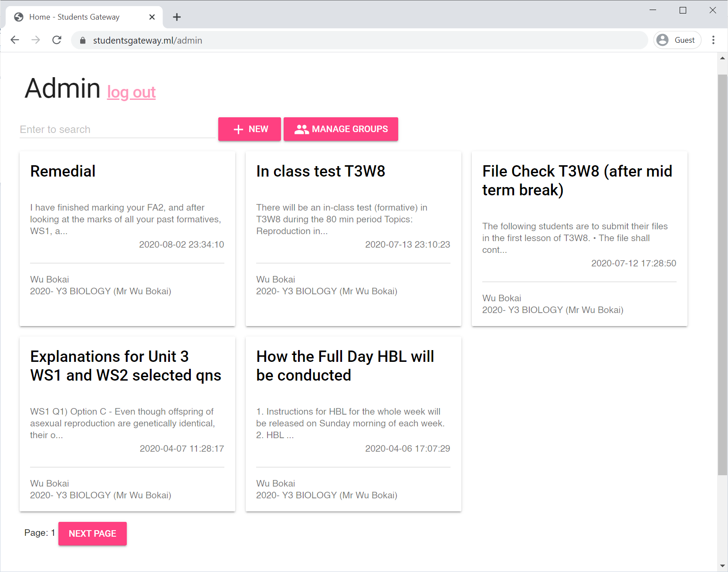Open the In class test T3W8 title

point(321,171)
